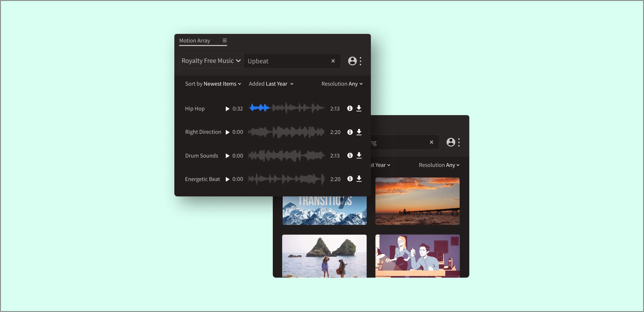
Task: Click the download icon for Right Direction
Action: (359, 132)
